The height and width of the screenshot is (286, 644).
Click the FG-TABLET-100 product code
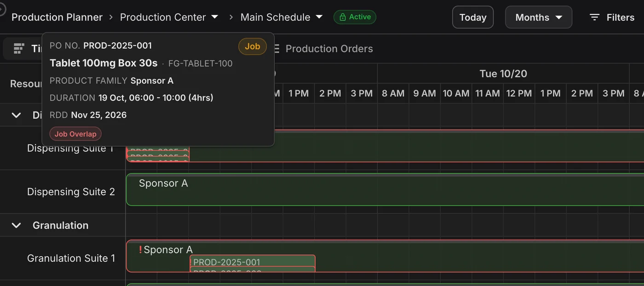201,63
